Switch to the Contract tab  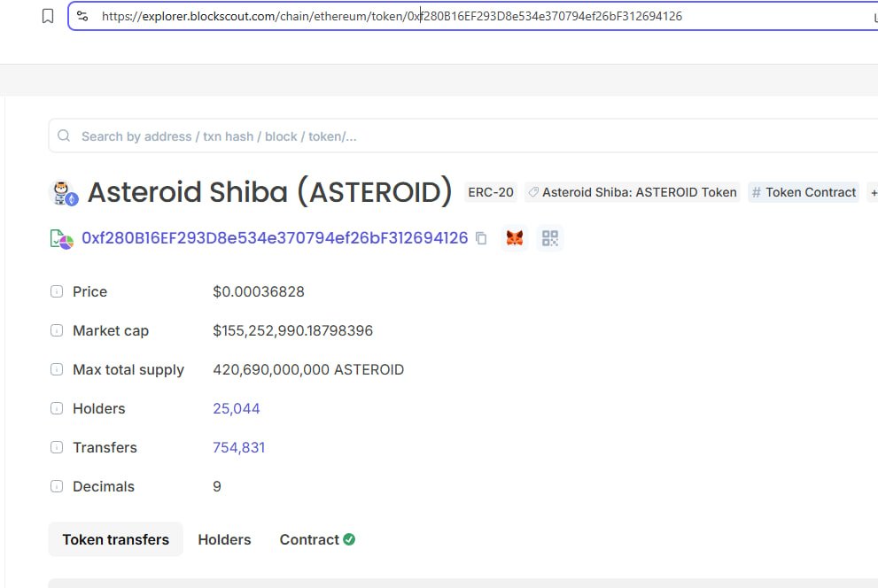pyautogui.click(x=317, y=539)
